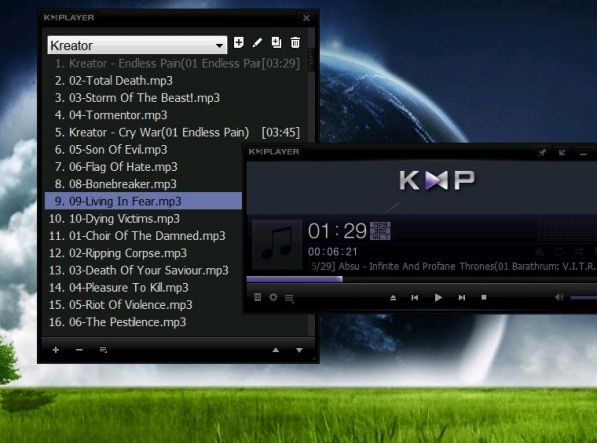The image size is (597, 443).
Task: Open playlist sort options icon at the playlist bottom
Action: click(103, 350)
